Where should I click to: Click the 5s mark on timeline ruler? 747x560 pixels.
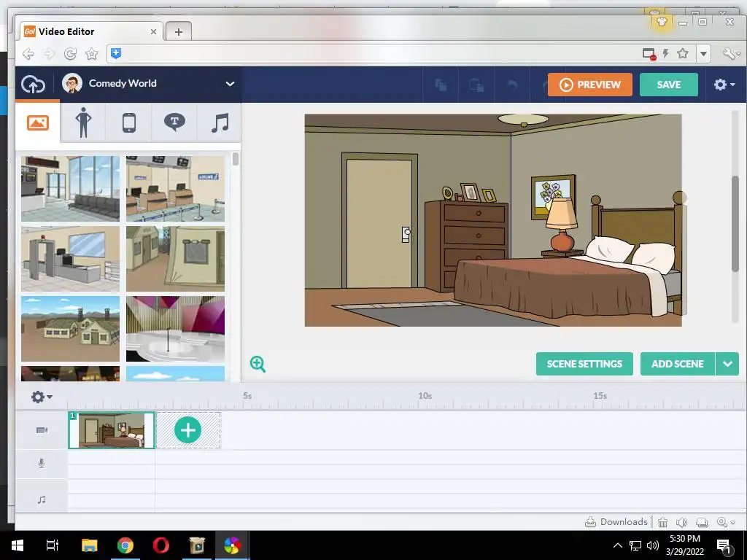click(247, 396)
